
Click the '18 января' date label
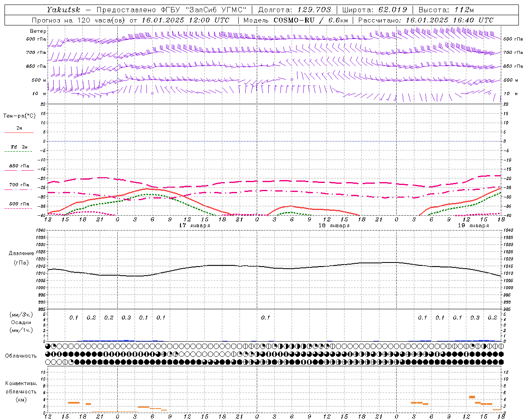coord(334,226)
